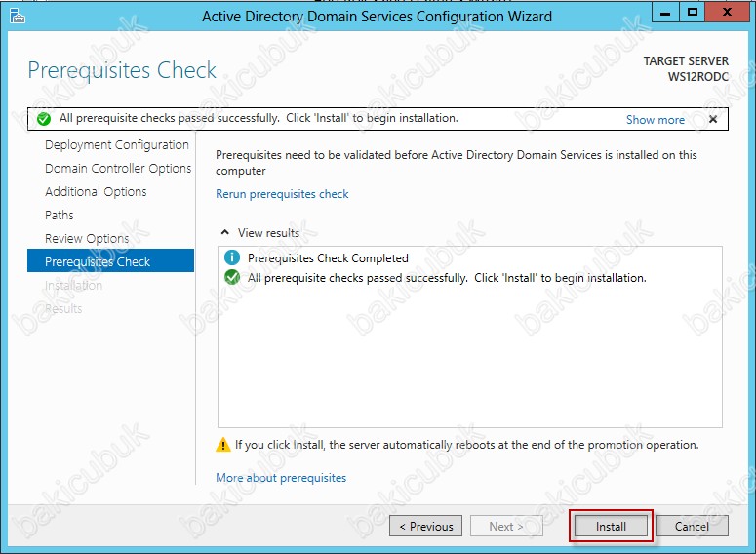
Task: Minimize the wizard window
Action: 665,13
